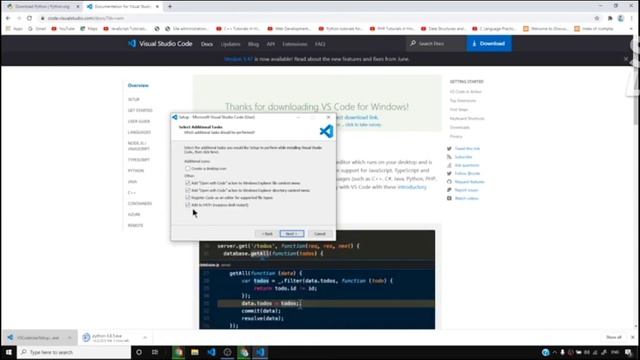Toggle the Create a desktop icon checkbox

click(x=187, y=169)
